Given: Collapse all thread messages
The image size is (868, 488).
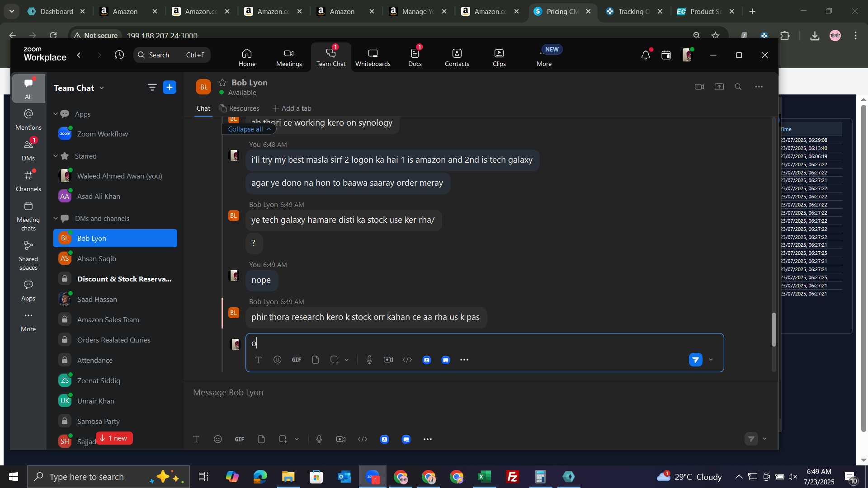Looking at the screenshot, I should [249, 129].
